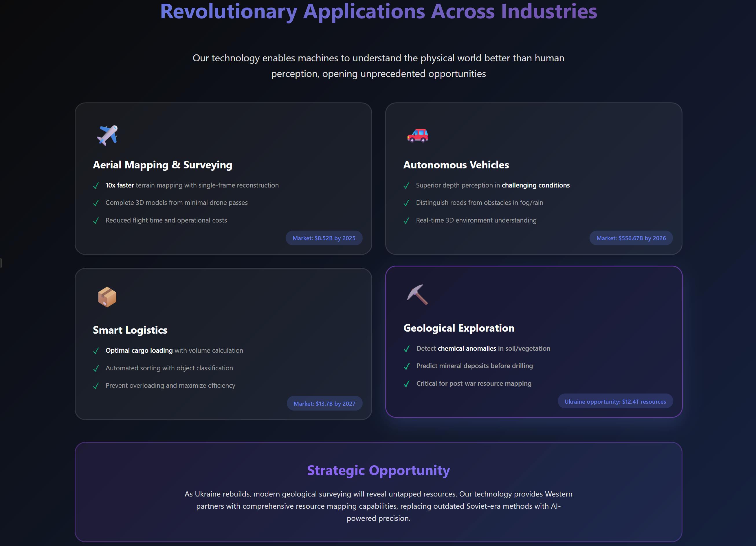Viewport: 756px width, 546px height.
Task: Select the 'Aerial Mapping & Surveying' heading
Action: (162, 165)
